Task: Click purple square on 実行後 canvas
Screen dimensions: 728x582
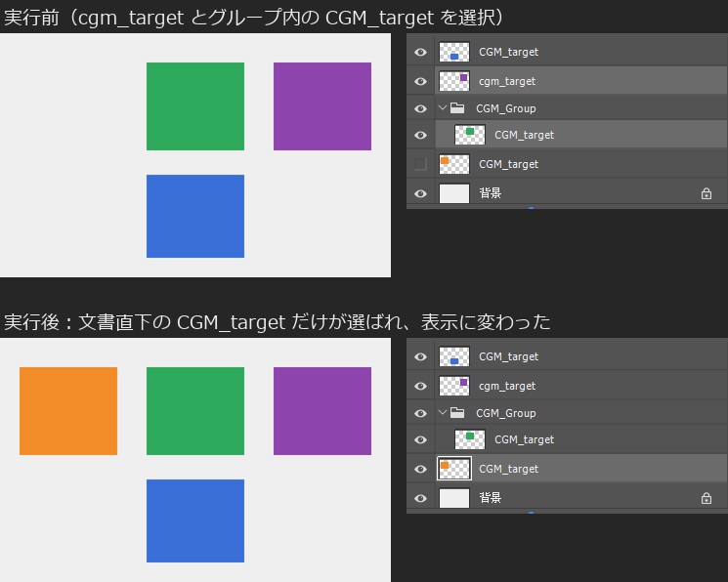Action: click(322, 411)
